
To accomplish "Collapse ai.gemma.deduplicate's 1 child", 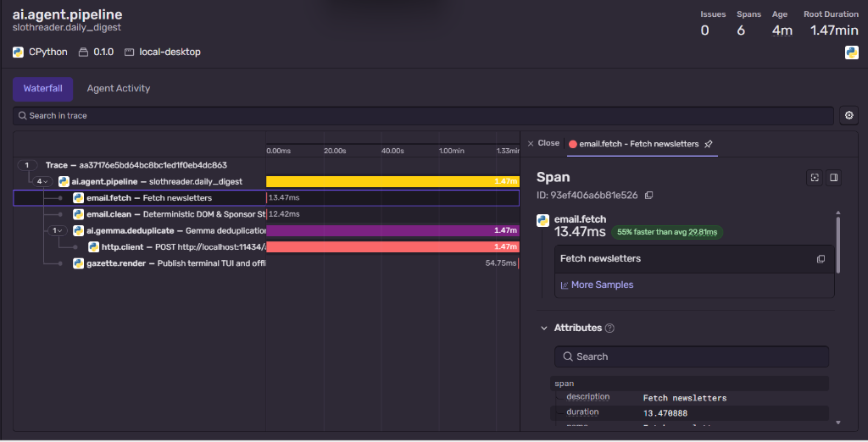I will [58, 230].
